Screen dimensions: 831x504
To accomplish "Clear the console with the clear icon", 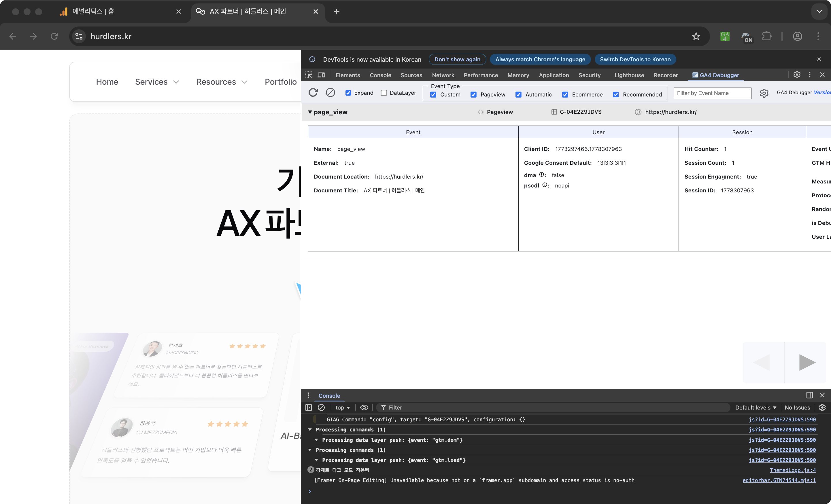I will click(321, 407).
